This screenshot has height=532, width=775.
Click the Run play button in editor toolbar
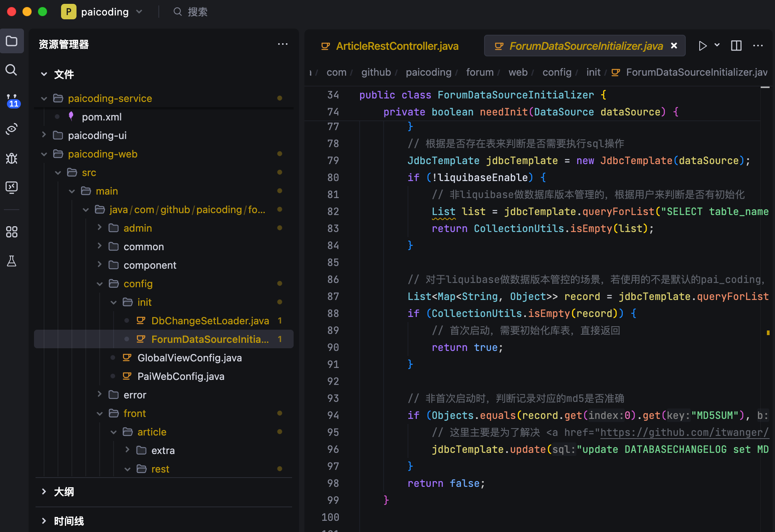coord(702,46)
